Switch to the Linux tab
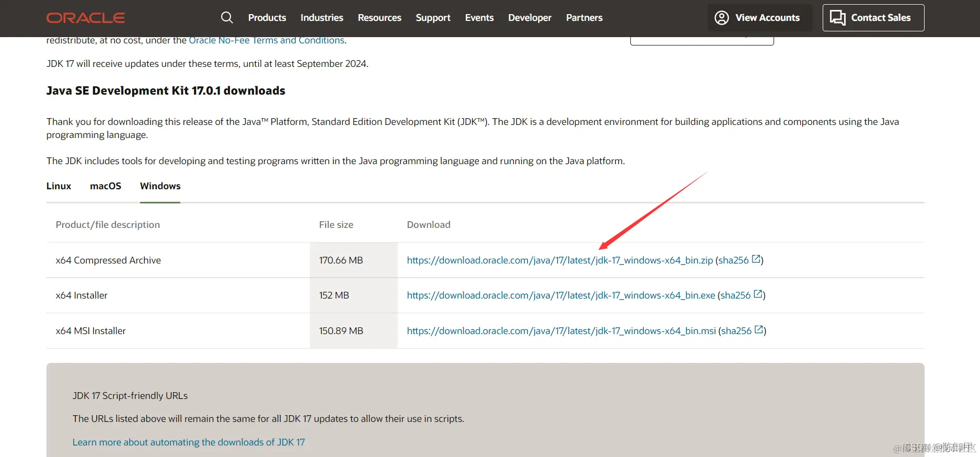This screenshot has height=457, width=980. [59, 186]
